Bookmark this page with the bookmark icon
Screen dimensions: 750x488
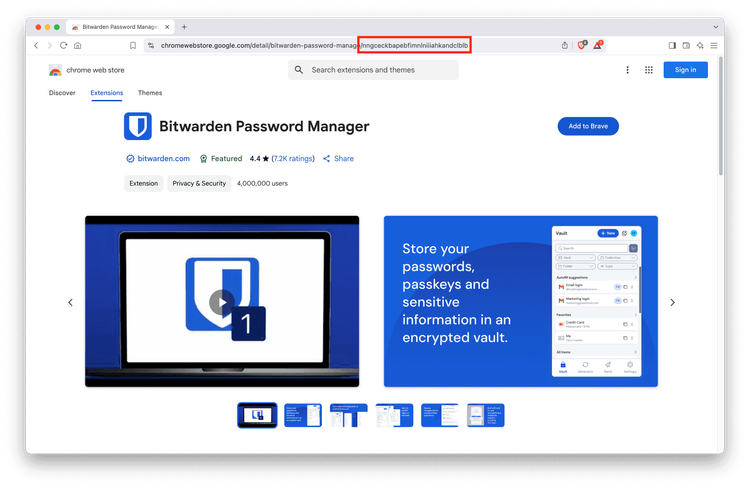[x=133, y=45]
